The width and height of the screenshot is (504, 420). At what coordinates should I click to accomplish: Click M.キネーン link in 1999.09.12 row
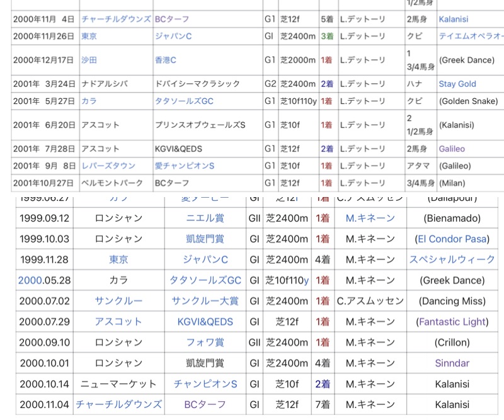coord(370,219)
